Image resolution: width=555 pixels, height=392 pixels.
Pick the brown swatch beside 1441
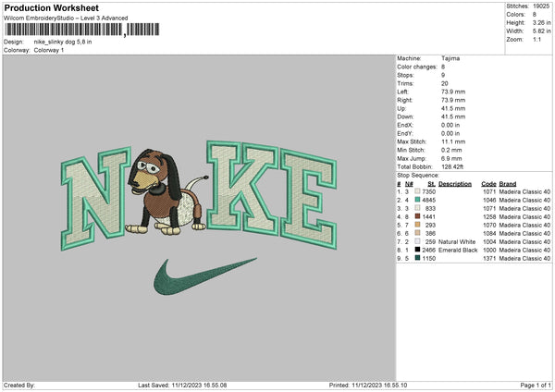click(417, 216)
